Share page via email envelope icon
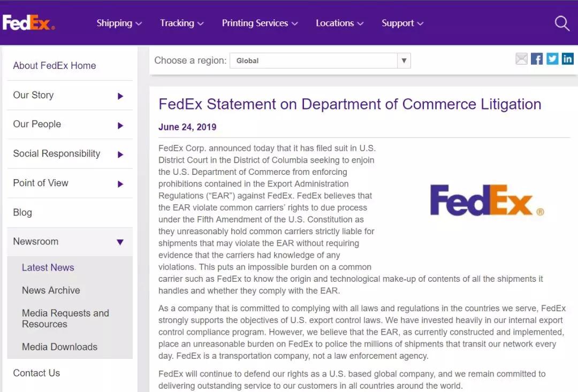This screenshot has height=392, width=578. click(x=521, y=59)
